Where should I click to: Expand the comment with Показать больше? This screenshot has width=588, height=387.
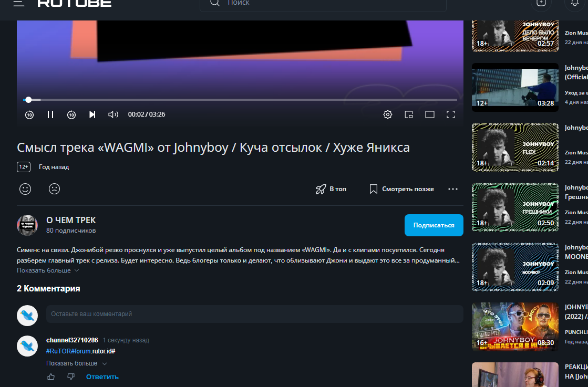pos(77,363)
